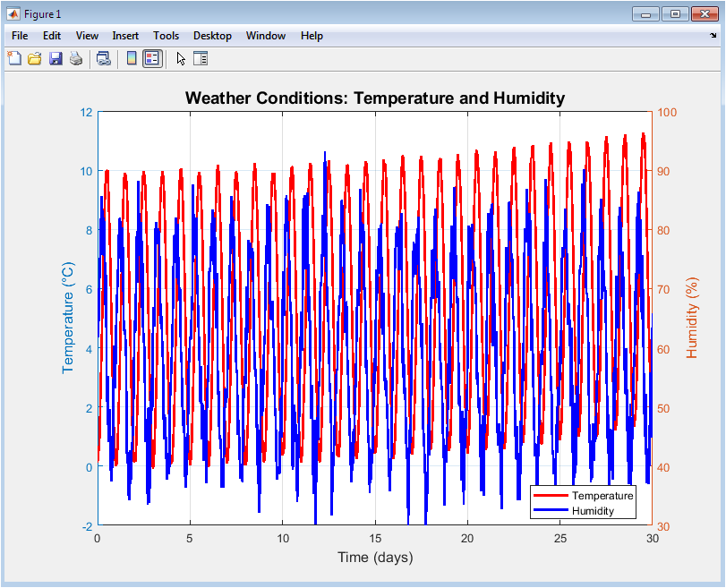The width and height of the screenshot is (726, 588).
Task: Click the Link Plot toolbar icon
Action: pos(104,59)
